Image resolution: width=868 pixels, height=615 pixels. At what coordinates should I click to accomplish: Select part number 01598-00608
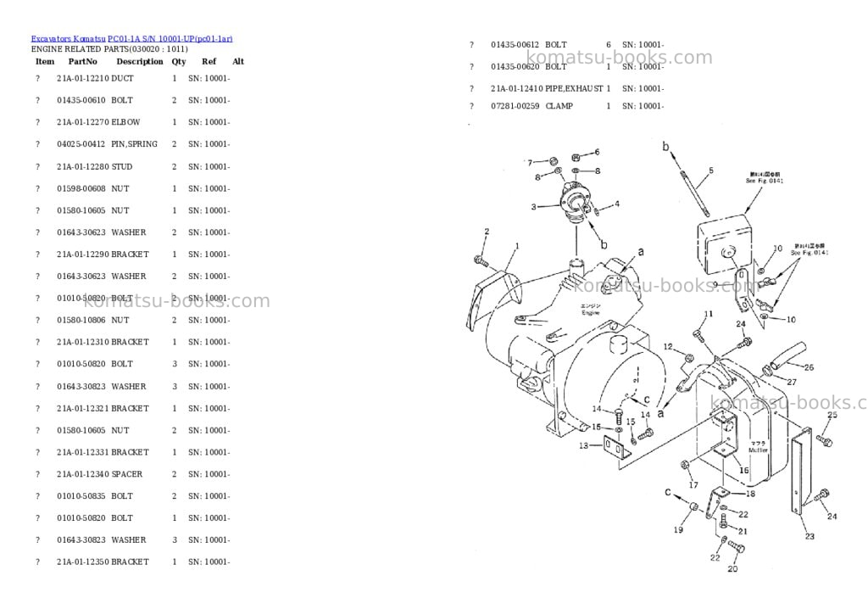pyautogui.click(x=81, y=189)
